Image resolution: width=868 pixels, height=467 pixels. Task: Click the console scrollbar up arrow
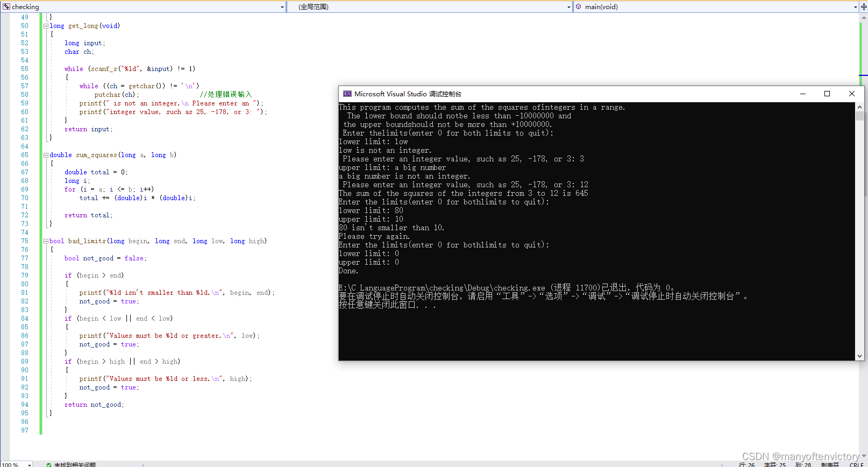click(x=859, y=107)
